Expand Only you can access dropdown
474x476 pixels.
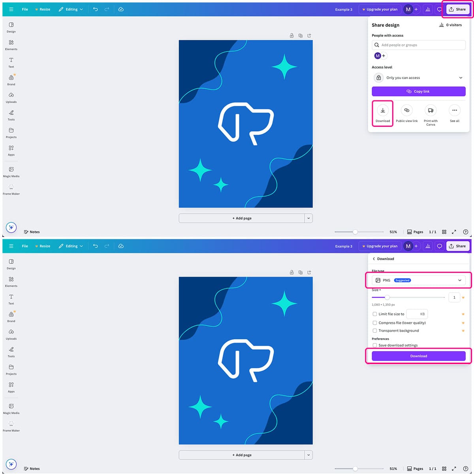(419, 78)
